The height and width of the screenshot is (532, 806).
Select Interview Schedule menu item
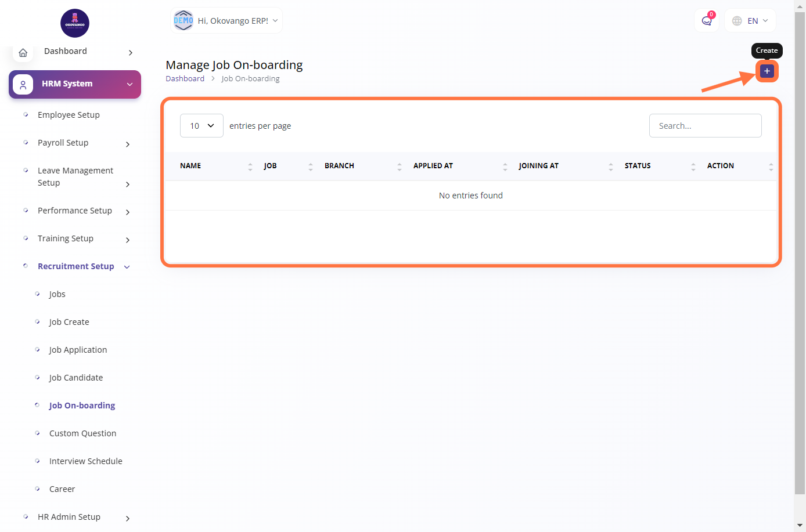pos(85,461)
